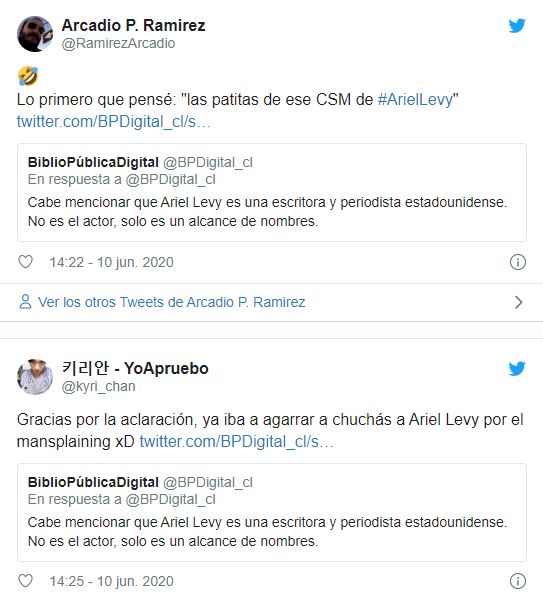
Task: Open info icon for the 14:22 tweet
Action: point(518,262)
